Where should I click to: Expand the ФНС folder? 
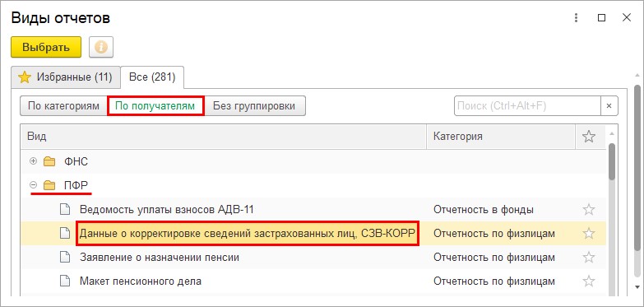click(34, 161)
